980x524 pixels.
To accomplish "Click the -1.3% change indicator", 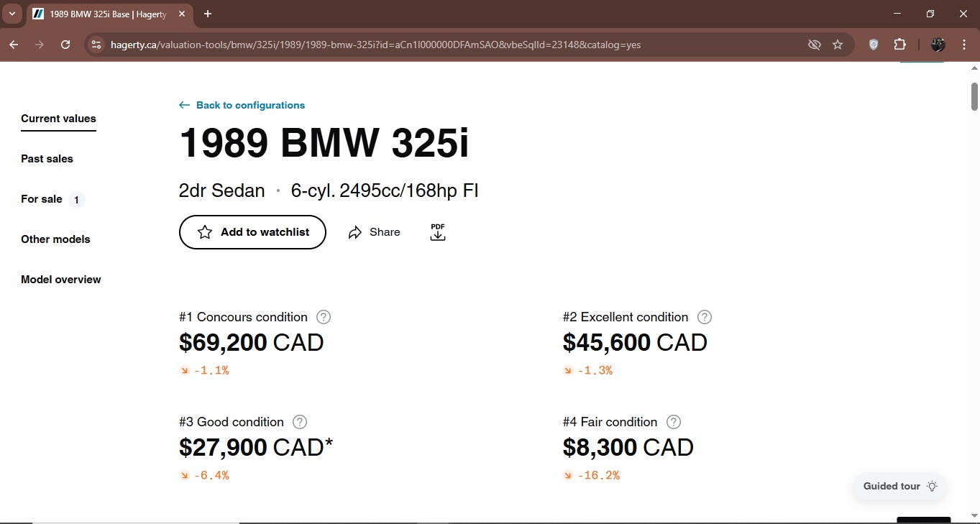I will pos(587,371).
